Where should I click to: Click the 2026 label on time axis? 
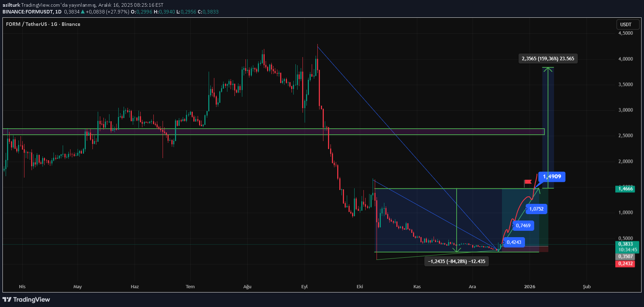pos(530,286)
